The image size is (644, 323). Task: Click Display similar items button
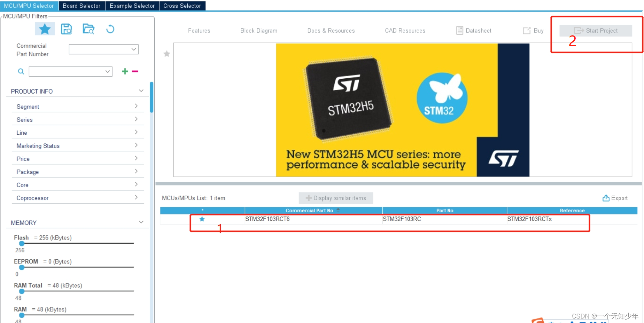[x=336, y=198]
